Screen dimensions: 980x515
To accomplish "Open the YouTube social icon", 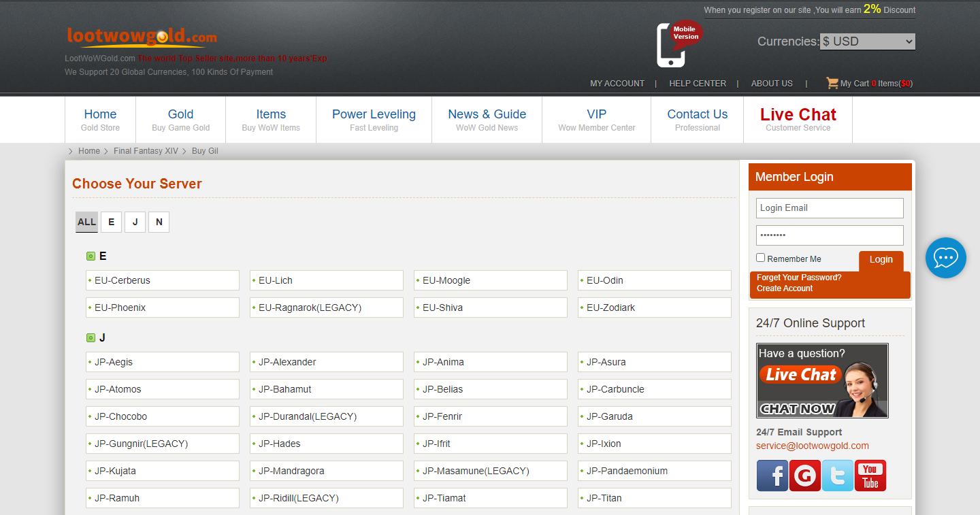I will click(870, 476).
